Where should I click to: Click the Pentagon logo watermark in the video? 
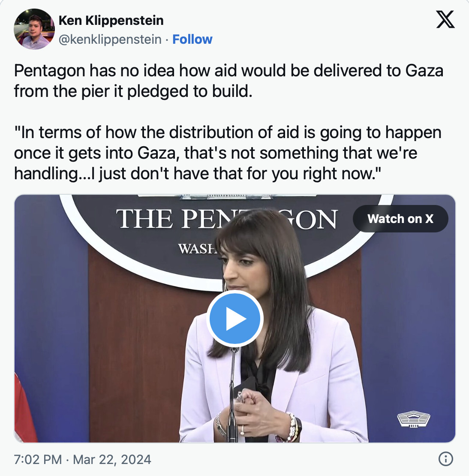click(413, 419)
